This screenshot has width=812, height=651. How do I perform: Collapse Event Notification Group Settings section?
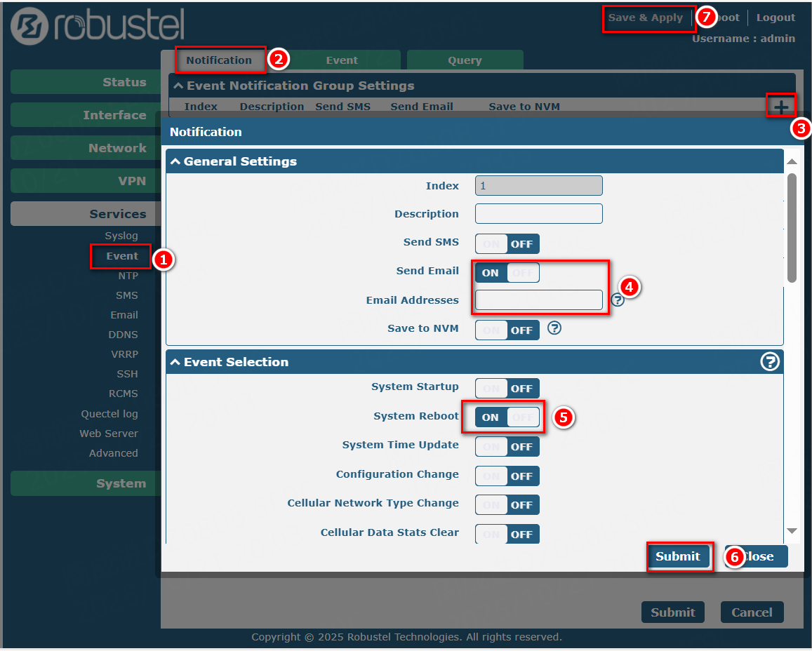pos(178,86)
